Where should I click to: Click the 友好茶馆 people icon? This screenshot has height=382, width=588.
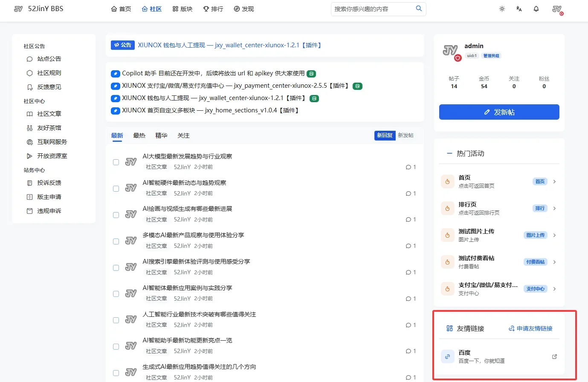pyautogui.click(x=29, y=128)
